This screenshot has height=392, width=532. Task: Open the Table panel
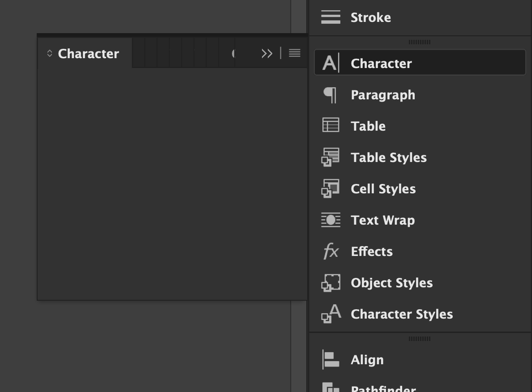pyautogui.click(x=368, y=126)
